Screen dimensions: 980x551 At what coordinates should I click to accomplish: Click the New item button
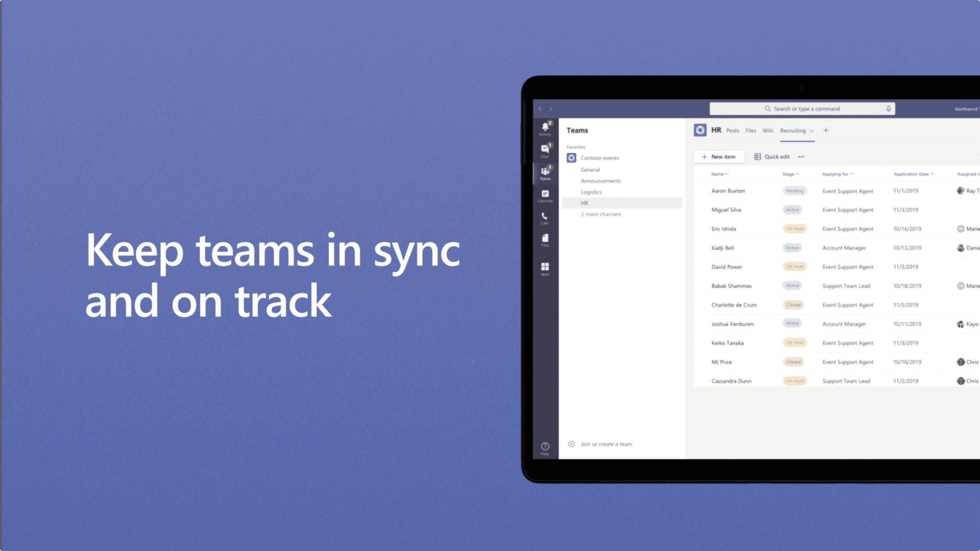point(719,157)
